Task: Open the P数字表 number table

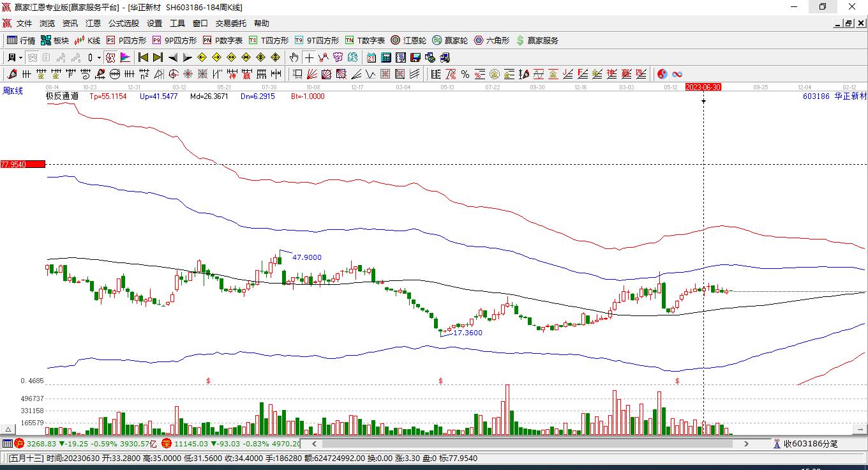Action: [x=223, y=40]
